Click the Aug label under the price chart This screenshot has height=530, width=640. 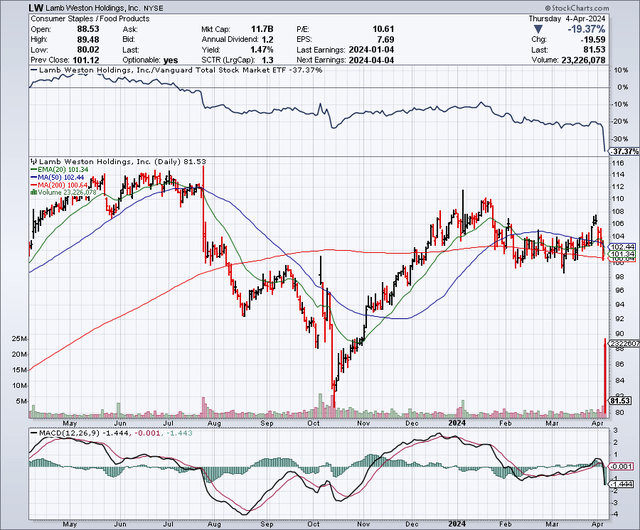click(x=214, y=423)
